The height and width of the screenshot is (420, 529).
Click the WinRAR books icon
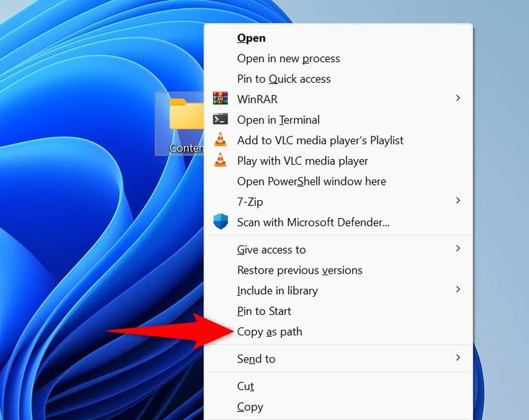(x=221, y=99)
